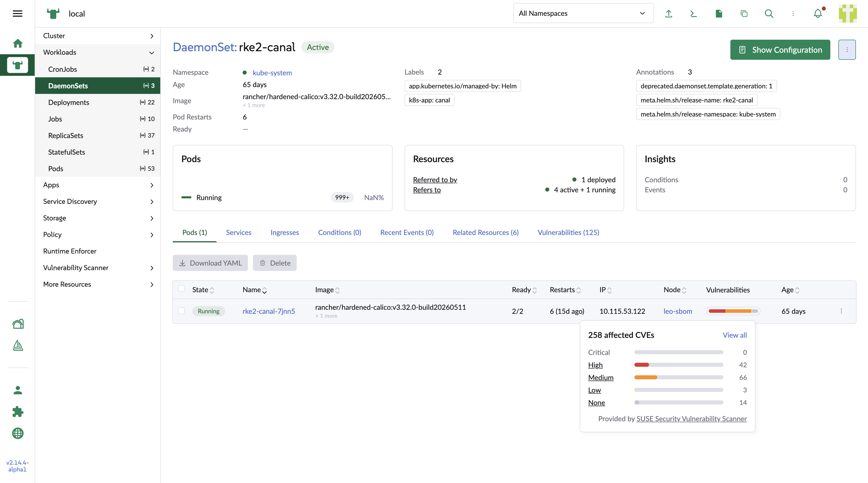Click the Import YAML upload icon
The width and height of the screenshot is (868, 483).
coord(669,14)
